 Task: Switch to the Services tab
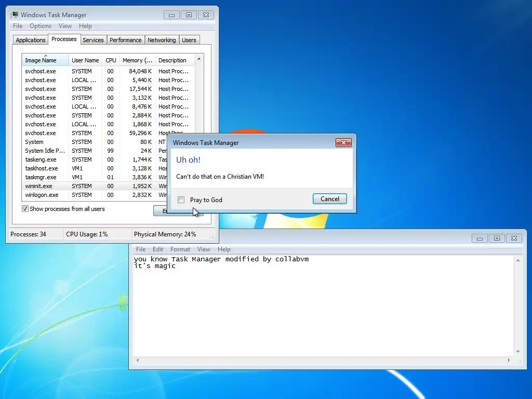click(x=93, y=40)
